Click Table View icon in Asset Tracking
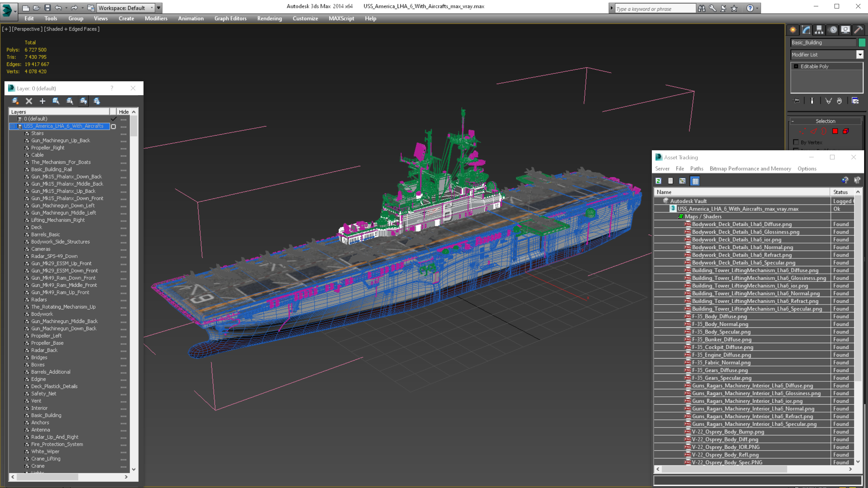Image resolution: width=868 pixels, height=488 pixels. [695, 181]
